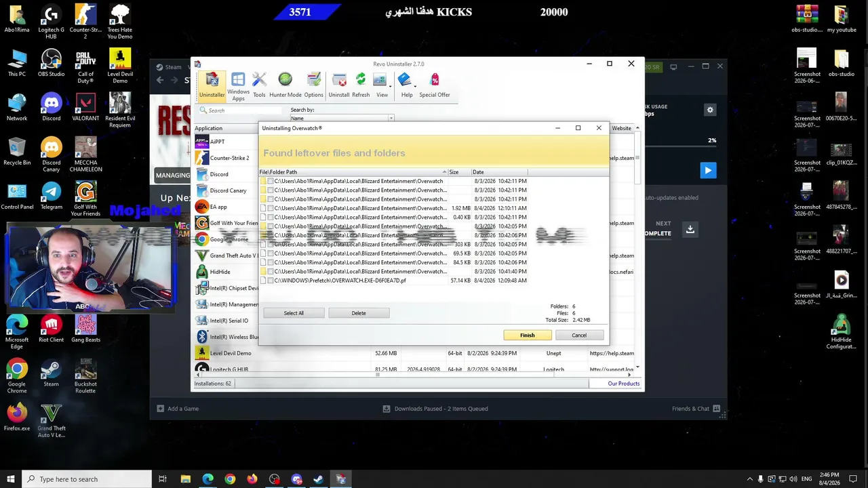The width and height of the screenshot is (868, 488).
Task: Sort leftovers by the Size column
Action: (x=458, y=172)
